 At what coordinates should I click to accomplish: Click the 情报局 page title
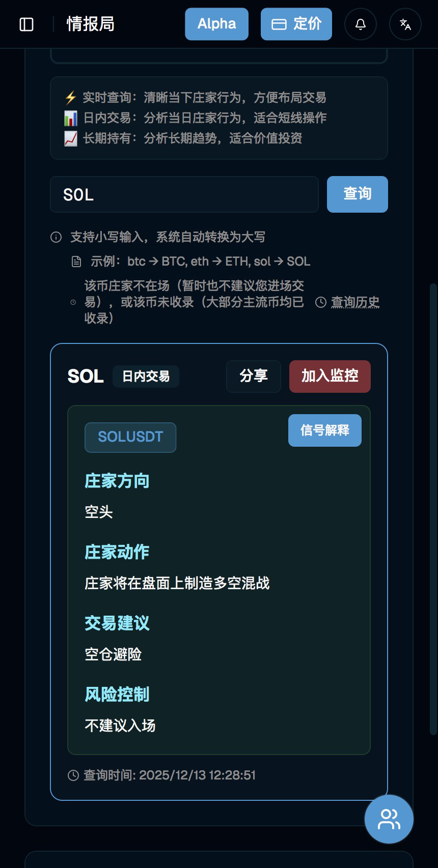coord(91,24)
